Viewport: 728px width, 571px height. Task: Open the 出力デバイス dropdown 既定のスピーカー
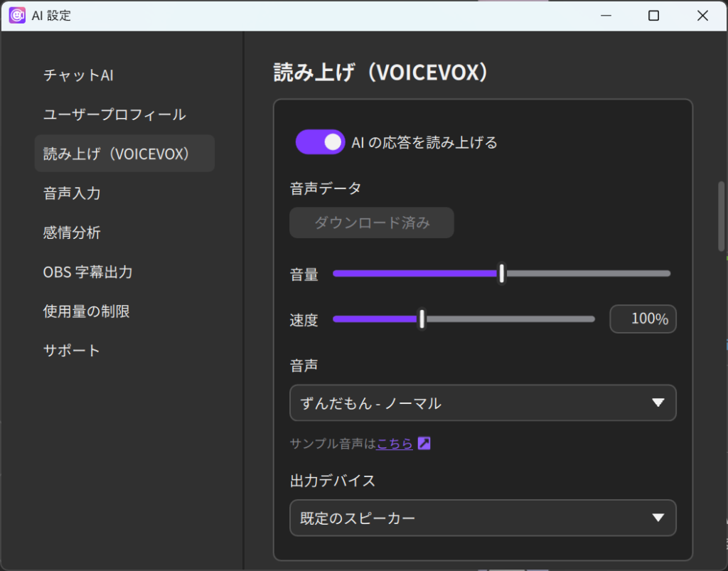click(x=483, y=518)
